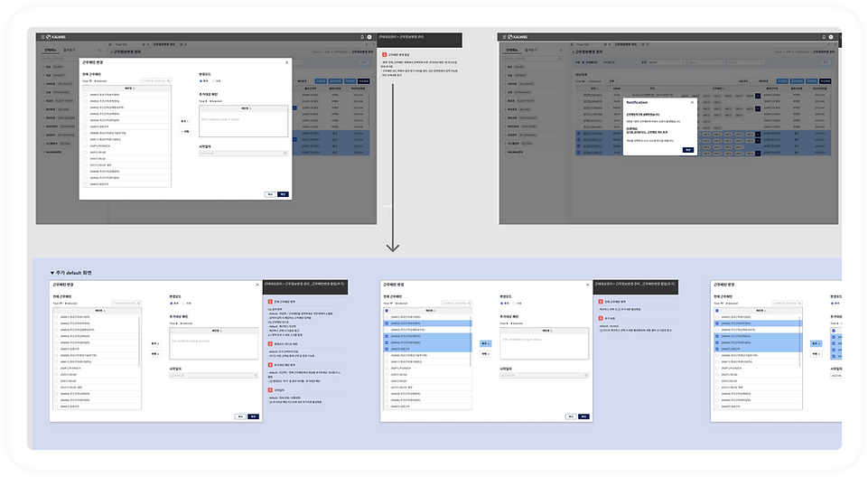Click search magnifier in first default-section dialog

139,304
